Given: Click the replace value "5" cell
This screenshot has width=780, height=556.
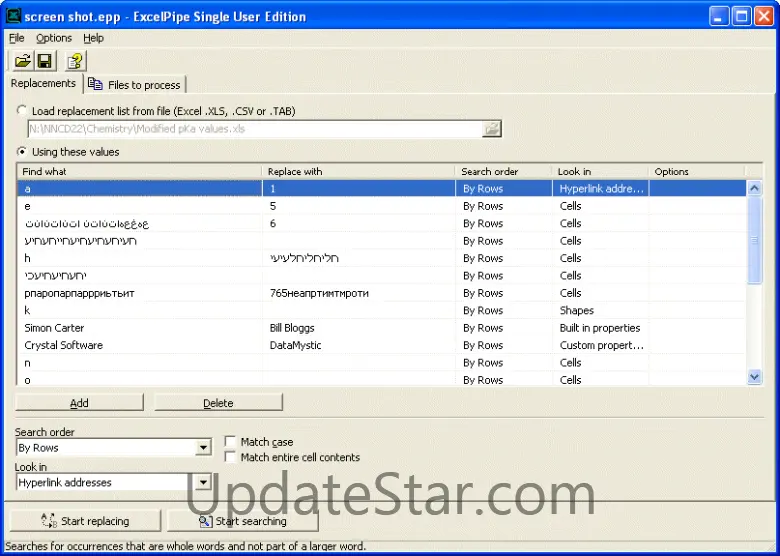Looking at the screenshot, I should click(359, 206).
